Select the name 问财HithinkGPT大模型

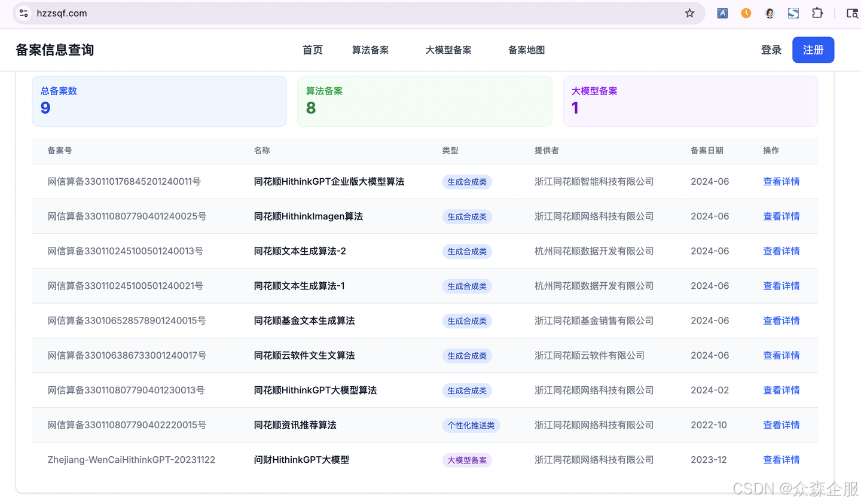(x=301, y=460)
